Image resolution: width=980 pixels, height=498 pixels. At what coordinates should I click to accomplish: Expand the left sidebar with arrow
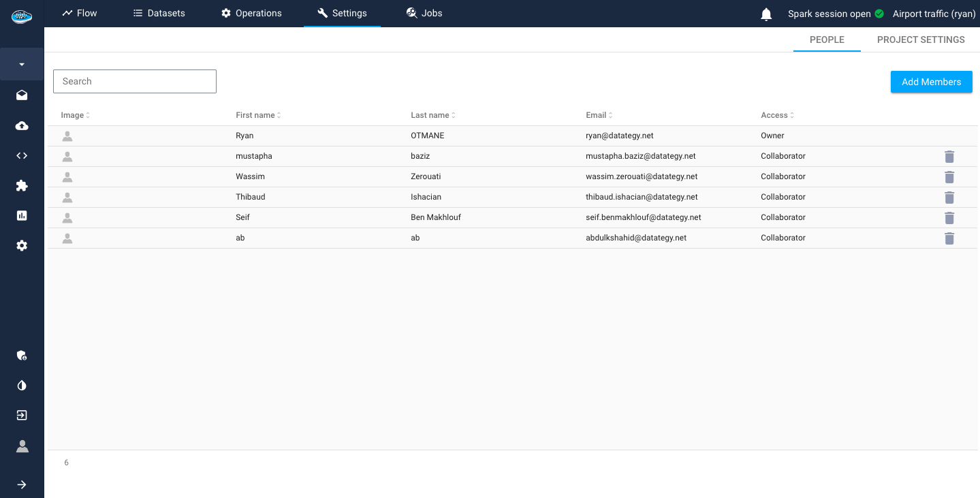(x=22, y=484)
